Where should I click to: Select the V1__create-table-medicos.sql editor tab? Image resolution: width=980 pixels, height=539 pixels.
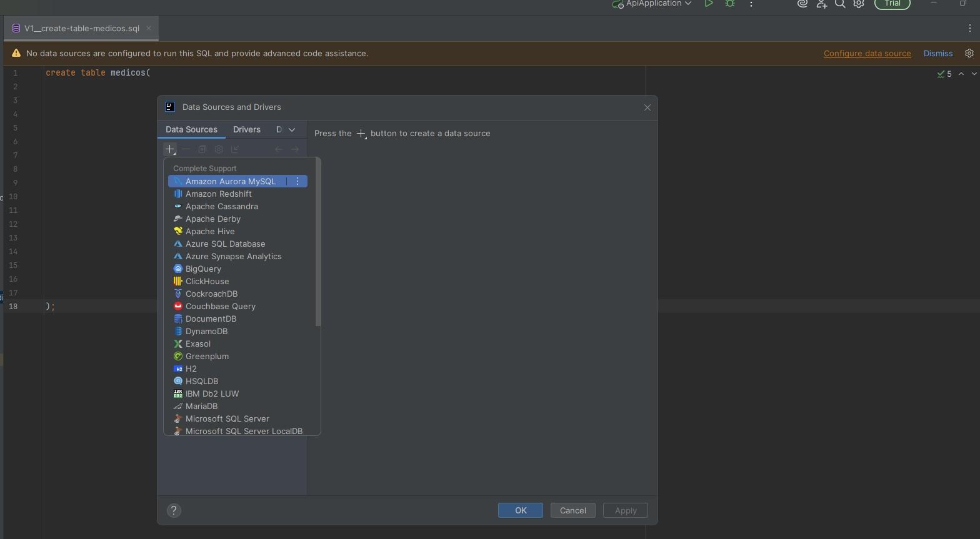[81, 28]
